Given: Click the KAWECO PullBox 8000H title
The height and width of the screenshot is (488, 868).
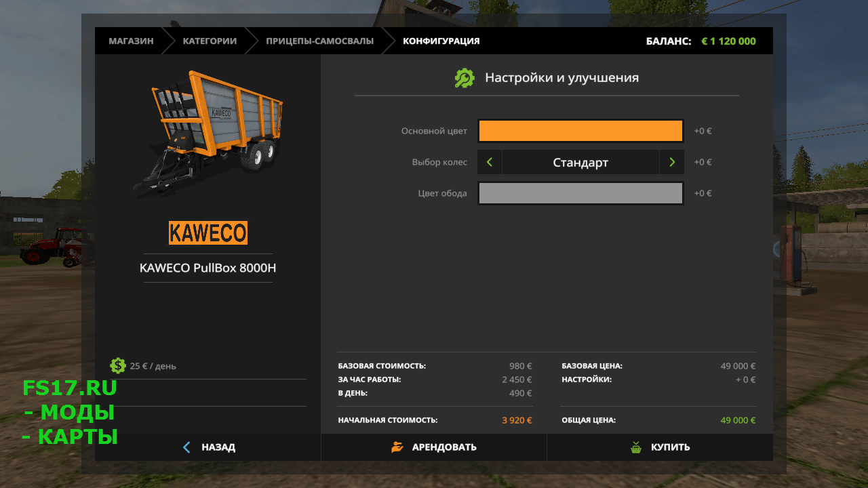Looking at the screenshot, I should click(208, 268).
